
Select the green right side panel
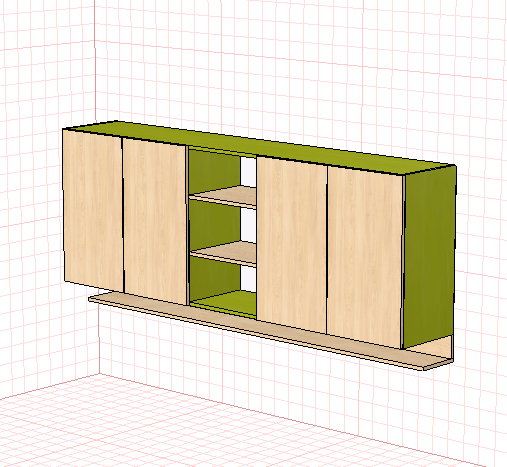[x=429, y=257]
